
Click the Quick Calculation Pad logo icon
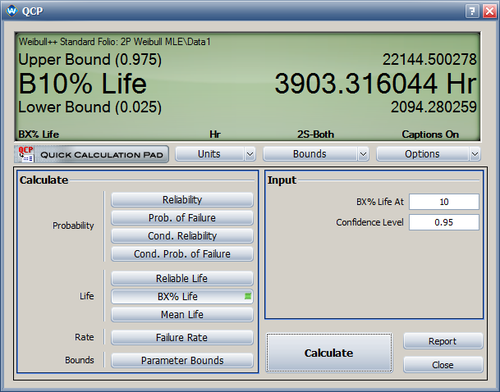(x=26, y=154)
